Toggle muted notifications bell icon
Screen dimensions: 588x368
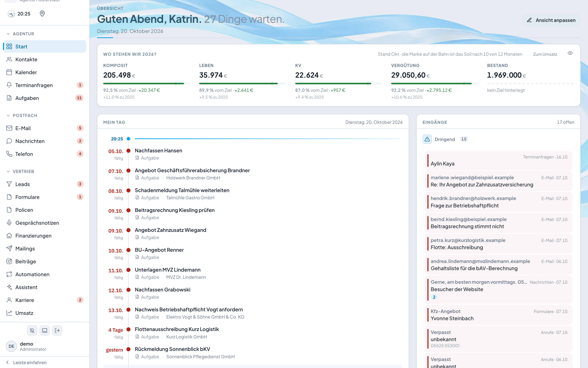(32, 330)
